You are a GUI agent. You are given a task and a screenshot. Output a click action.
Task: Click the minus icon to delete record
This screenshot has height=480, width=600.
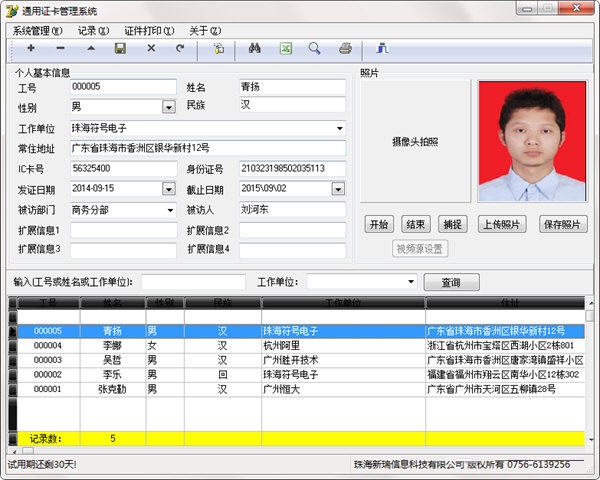click(x=60, y=48)
